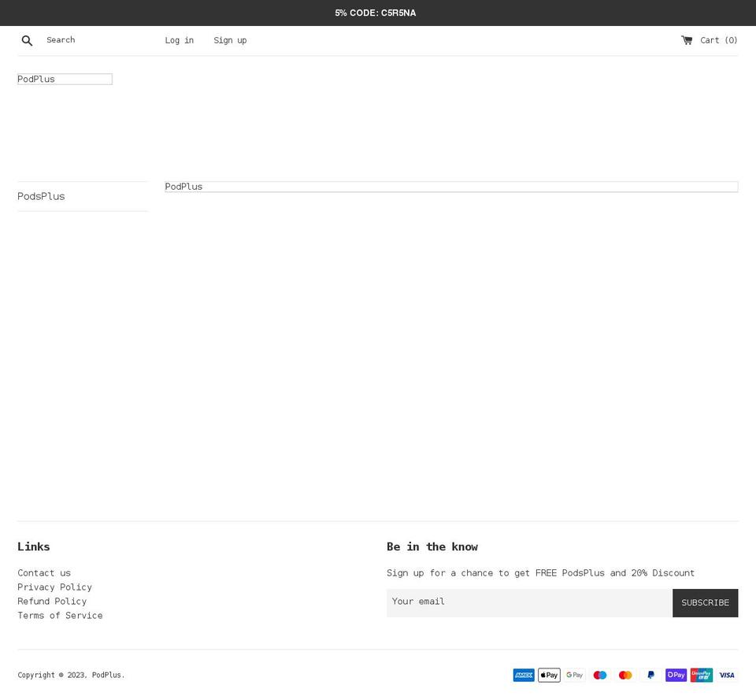The width and height of the screenshot is (756, 700).
Task: Select PodsPlus in the sidebar menu
Action: point(41,196)
